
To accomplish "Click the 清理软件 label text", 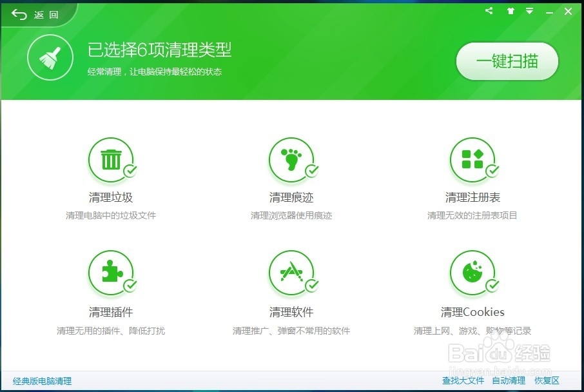I will click(291, 312).
